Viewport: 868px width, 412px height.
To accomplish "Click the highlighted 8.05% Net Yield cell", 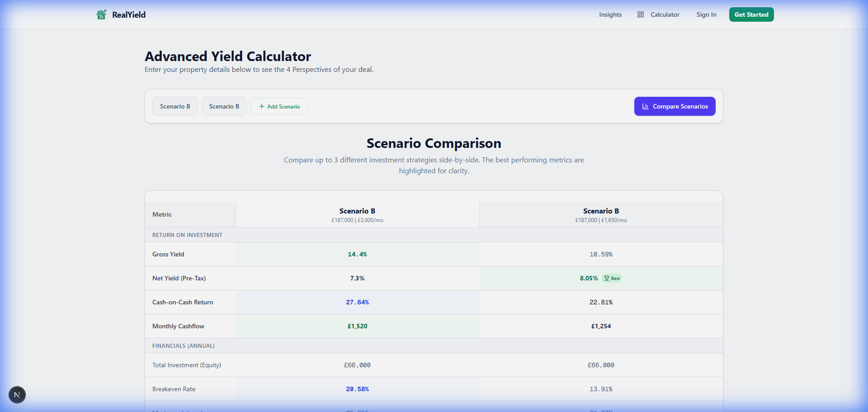I will (588, 278).
